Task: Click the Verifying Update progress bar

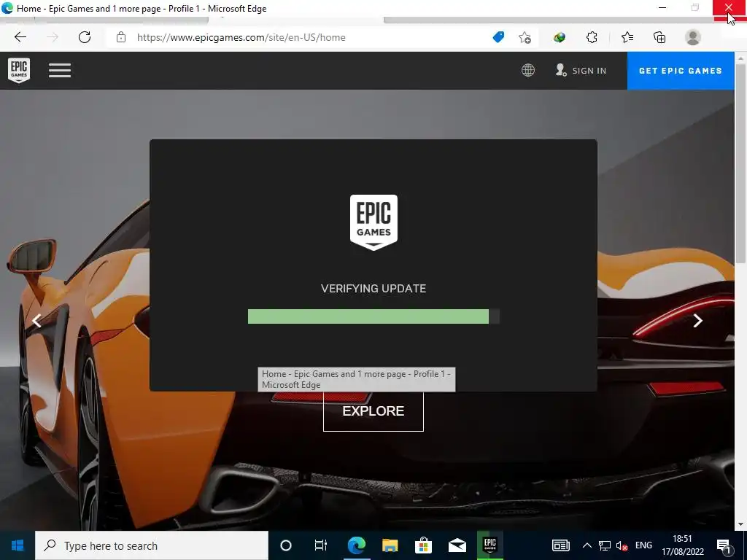Action: tap(373, 316)
